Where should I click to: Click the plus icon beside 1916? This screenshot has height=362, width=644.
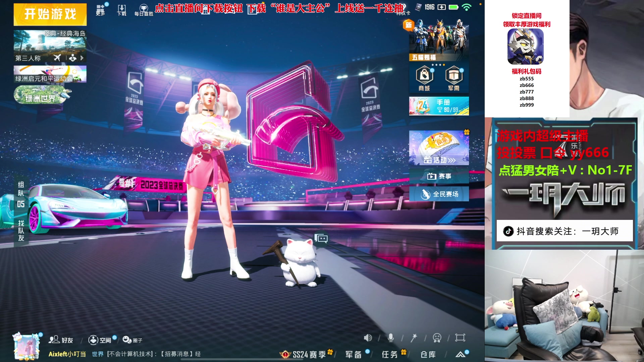442,7
